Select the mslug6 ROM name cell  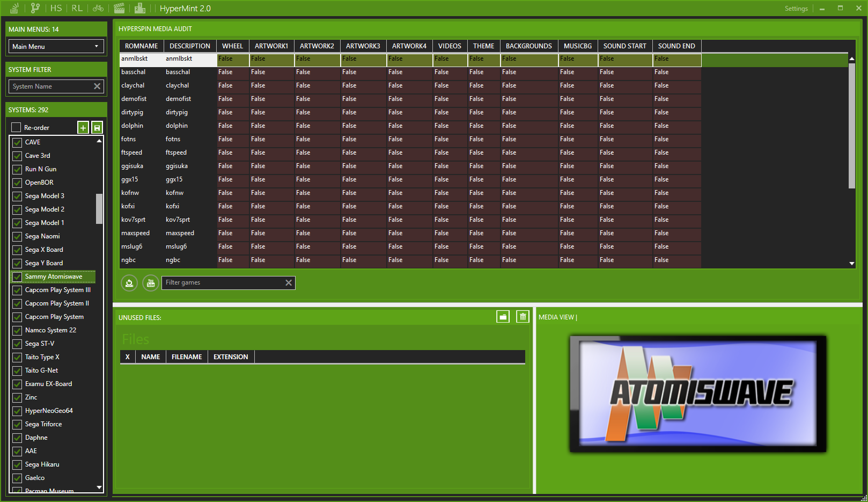pyautogui.click(x=142, y=246)
